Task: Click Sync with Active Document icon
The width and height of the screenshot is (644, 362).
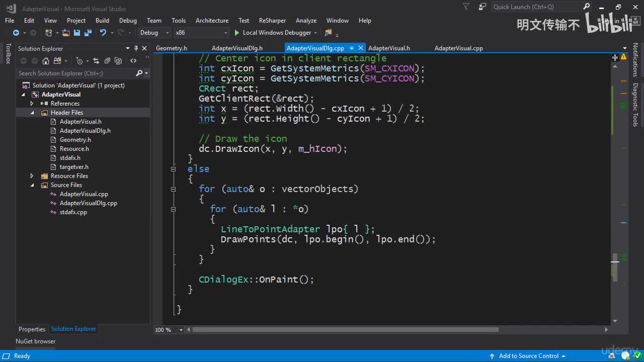Action: click(96, 61)
